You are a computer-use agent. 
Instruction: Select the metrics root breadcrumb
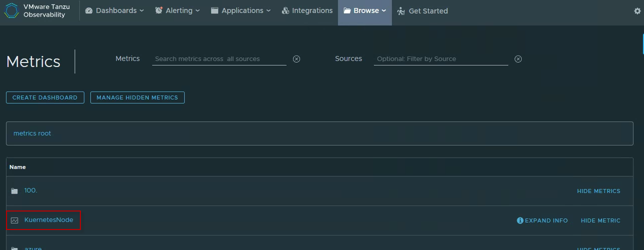(32, 133)
